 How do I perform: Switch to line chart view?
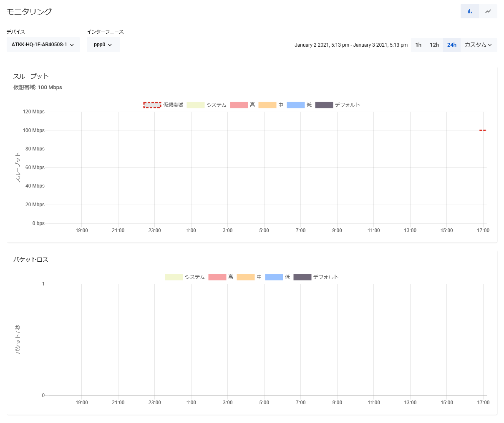pos(488,11)
